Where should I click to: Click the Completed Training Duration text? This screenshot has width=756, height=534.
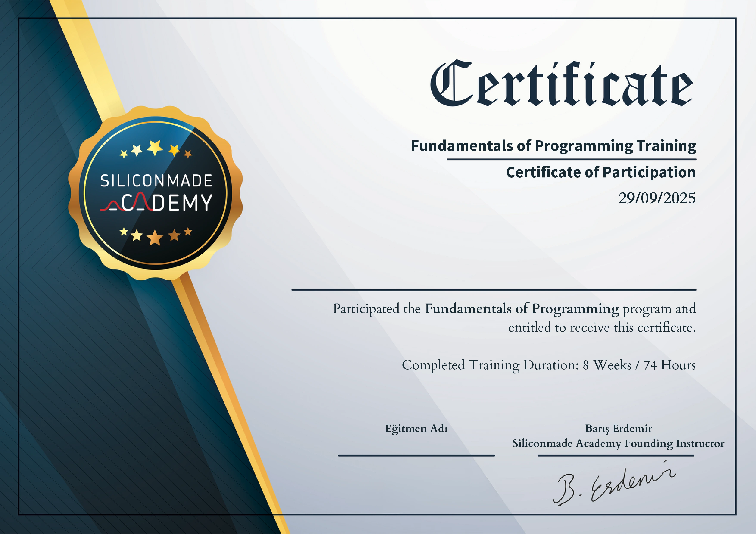549,365
